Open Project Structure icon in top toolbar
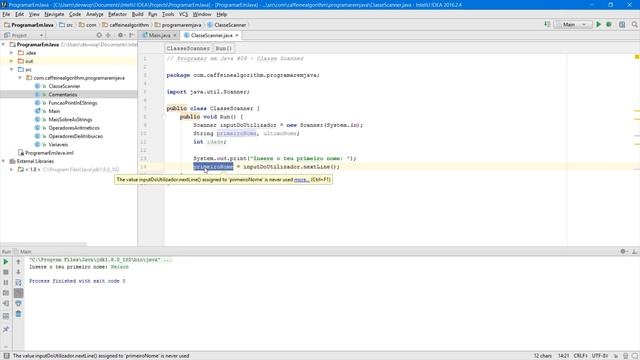Viewport: 640px width, 360px height. coord(622,24)
